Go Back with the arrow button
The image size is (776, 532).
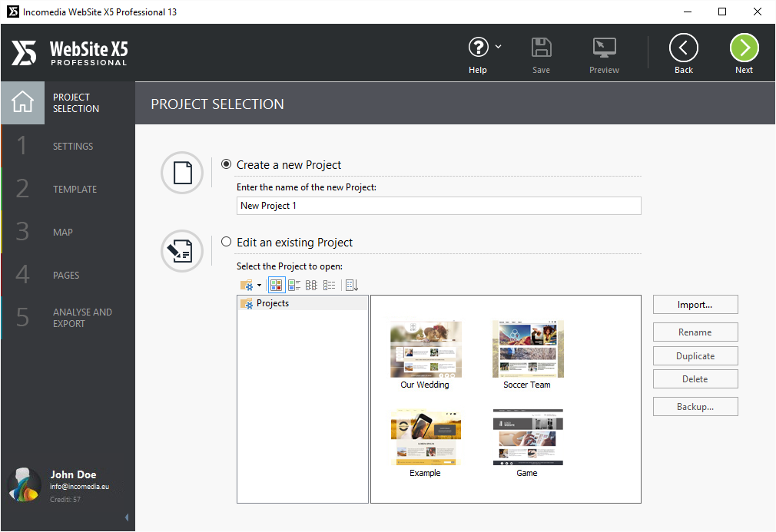click(684, 48)
